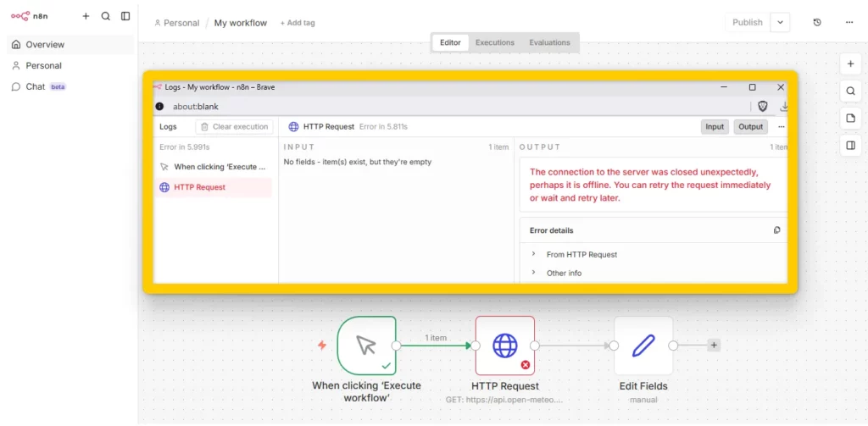868x426 pixels.
Task: Select the Edit Fields node on canvas
Action: tap(643, 346)
